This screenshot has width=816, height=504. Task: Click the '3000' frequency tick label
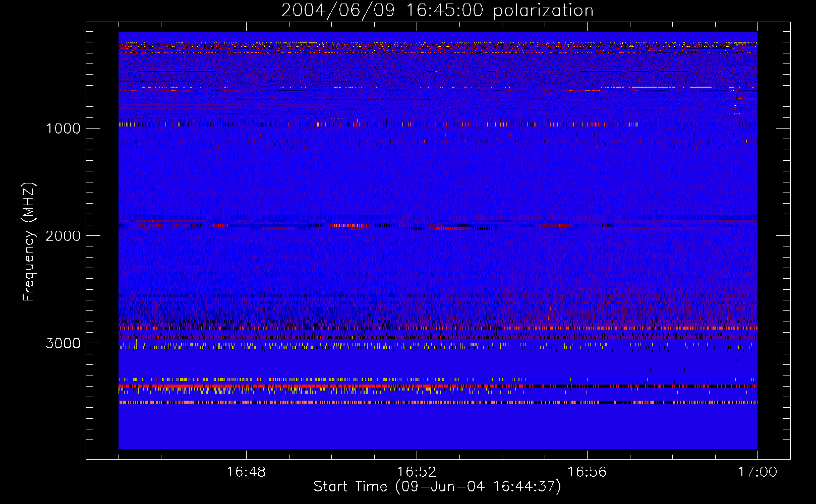[x=63, y=343]
